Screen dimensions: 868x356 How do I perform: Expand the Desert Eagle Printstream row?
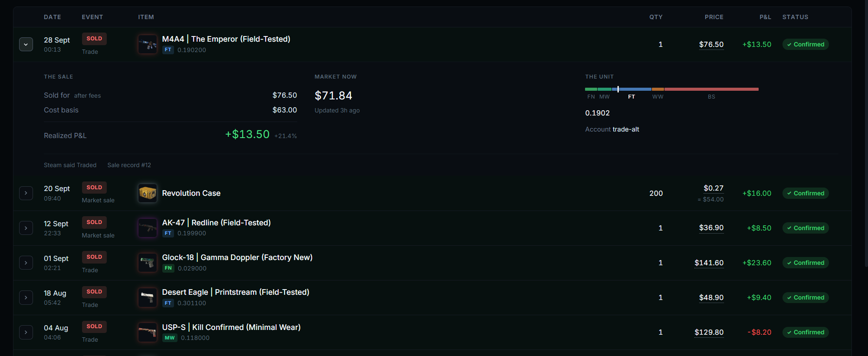(x=26, y=297)
